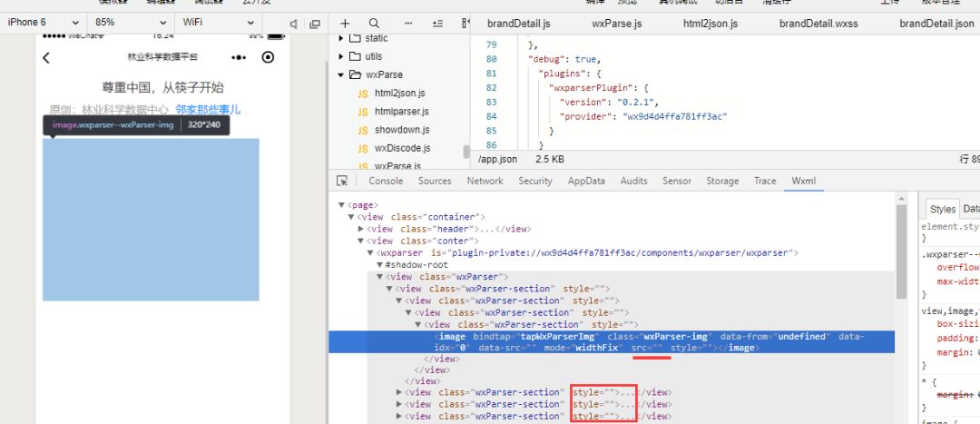Detach the simulator into a separate window

click(x=315, y=24)
